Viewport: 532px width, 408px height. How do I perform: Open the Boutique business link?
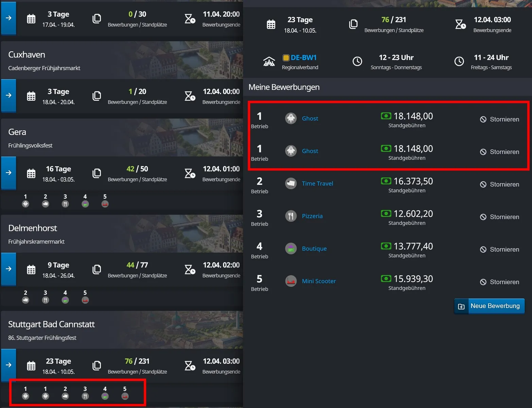coord(314,249)
